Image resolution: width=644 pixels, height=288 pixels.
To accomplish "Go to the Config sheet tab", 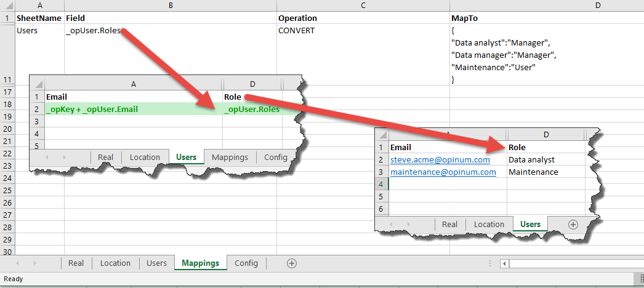I will pos(246,263).
